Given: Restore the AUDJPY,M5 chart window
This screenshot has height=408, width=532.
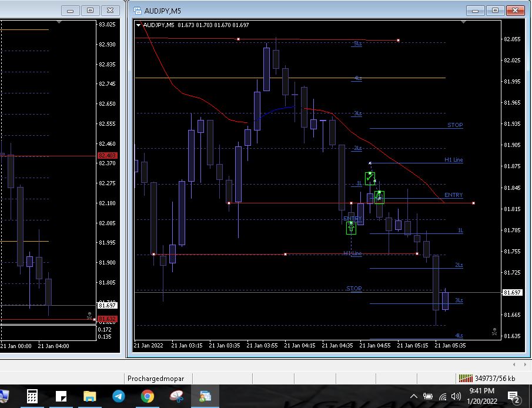Looking at the screenshot, I should (x=495, y=10).
